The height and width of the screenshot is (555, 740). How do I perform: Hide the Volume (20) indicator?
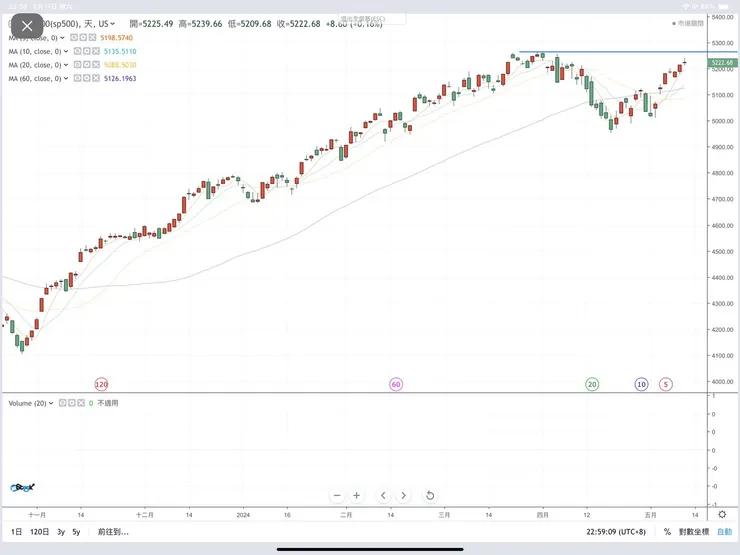pyautogui.click(x=63, y=403)
